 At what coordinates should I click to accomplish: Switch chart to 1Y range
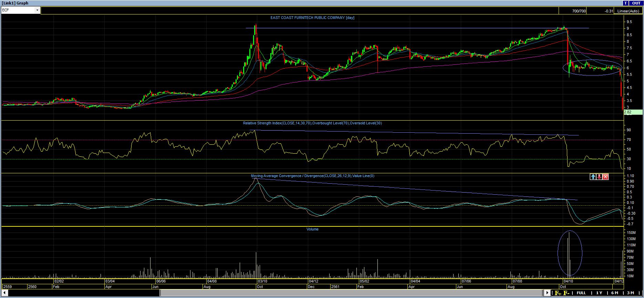click(x=599, y=293)
